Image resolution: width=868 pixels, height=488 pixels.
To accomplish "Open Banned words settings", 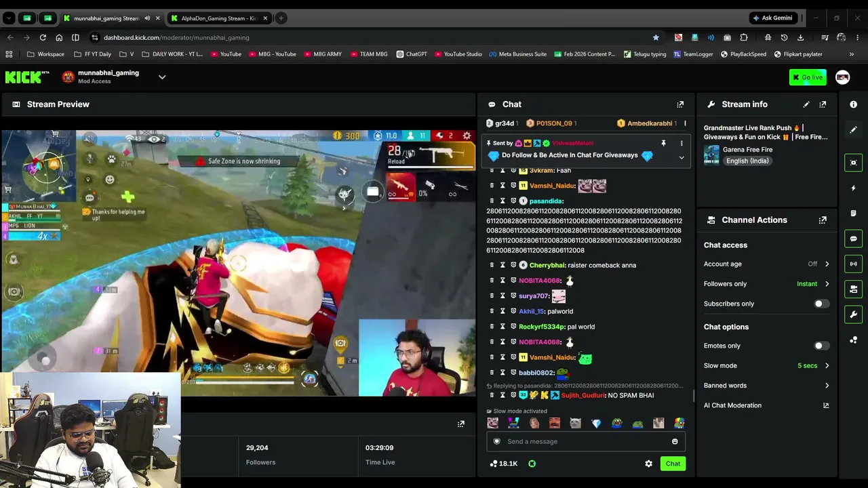I will click(x=766, y=386).
